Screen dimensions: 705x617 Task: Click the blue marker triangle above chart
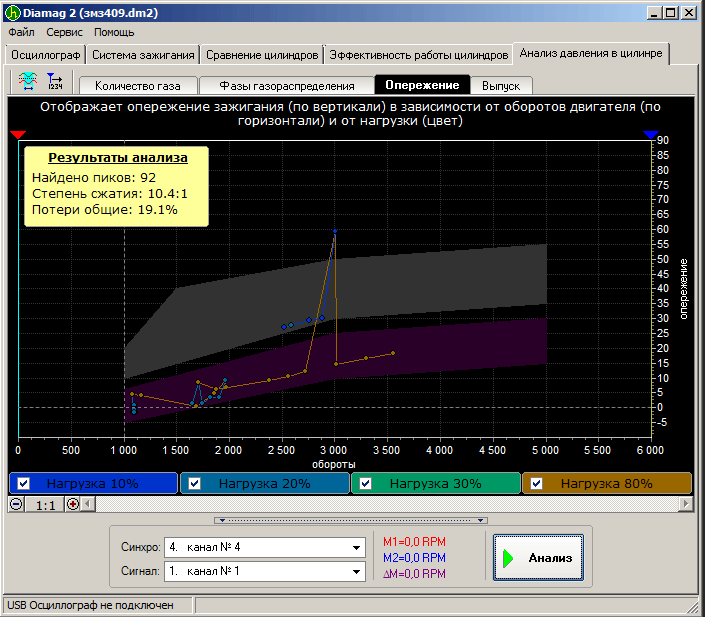pyautogui.click(x=651, y=134)
